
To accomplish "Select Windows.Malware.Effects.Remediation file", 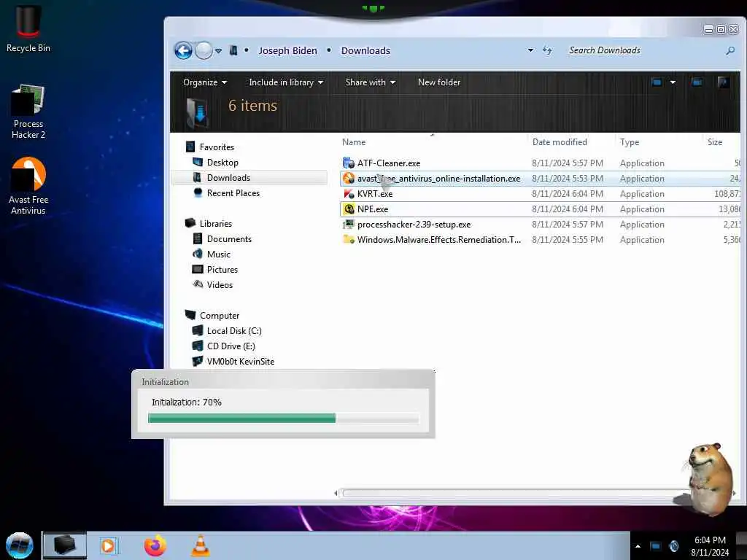I will click(x=541, y=239).
